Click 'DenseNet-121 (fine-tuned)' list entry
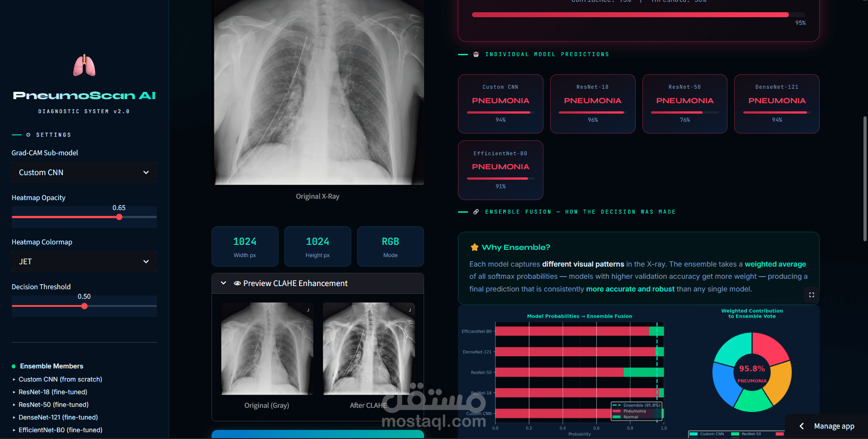This screenshot has height=439, width=868. 58,417
